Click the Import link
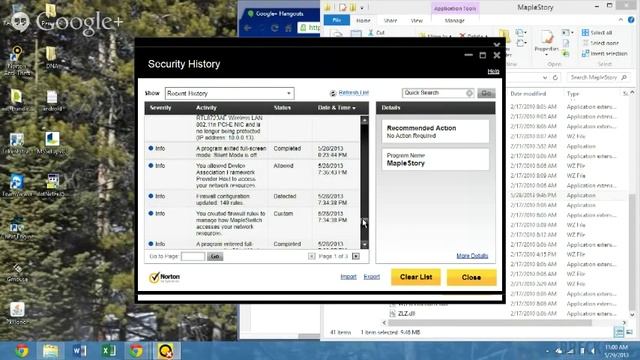The image size is (640, 360). (348, 277)
